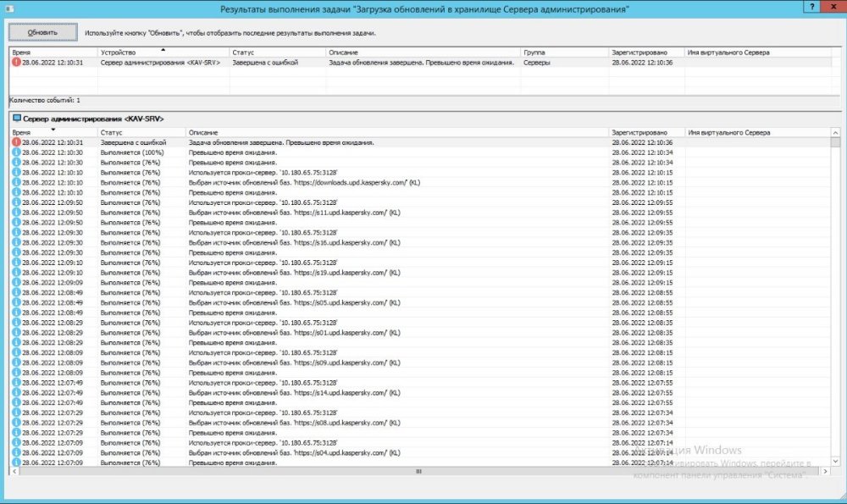Viewport: 847px width, 504px height.
Task: Click info icon of s11.upd.kaspersky.com row
Action: pyautogui.click(x=16, y=213)
